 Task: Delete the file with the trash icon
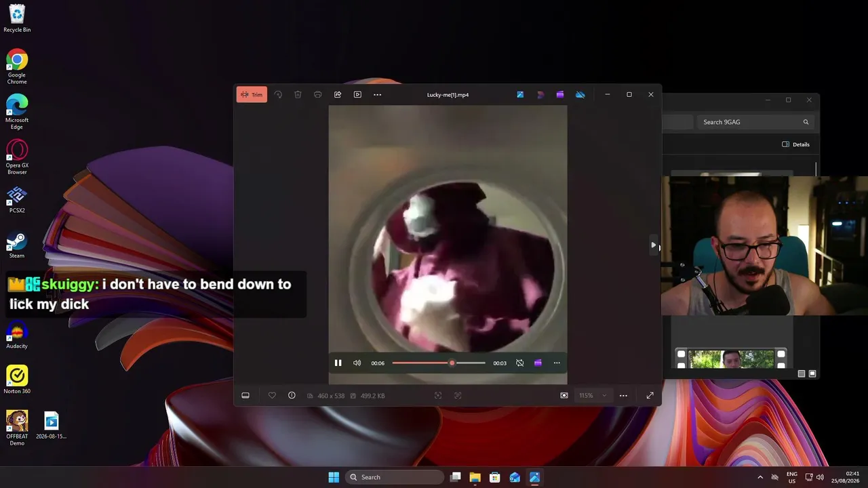click(298, 95)
